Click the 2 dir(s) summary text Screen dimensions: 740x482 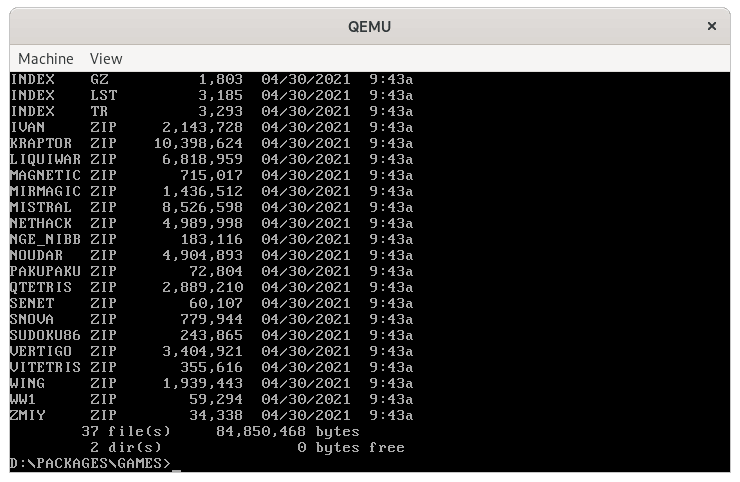click(126, 447)
